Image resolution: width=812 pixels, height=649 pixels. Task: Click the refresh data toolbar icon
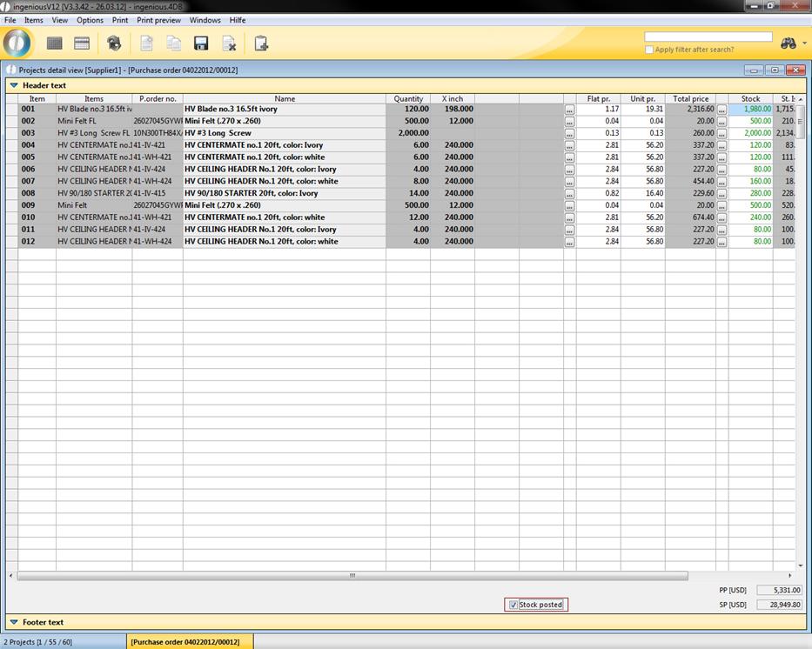(x=114, y=43)
